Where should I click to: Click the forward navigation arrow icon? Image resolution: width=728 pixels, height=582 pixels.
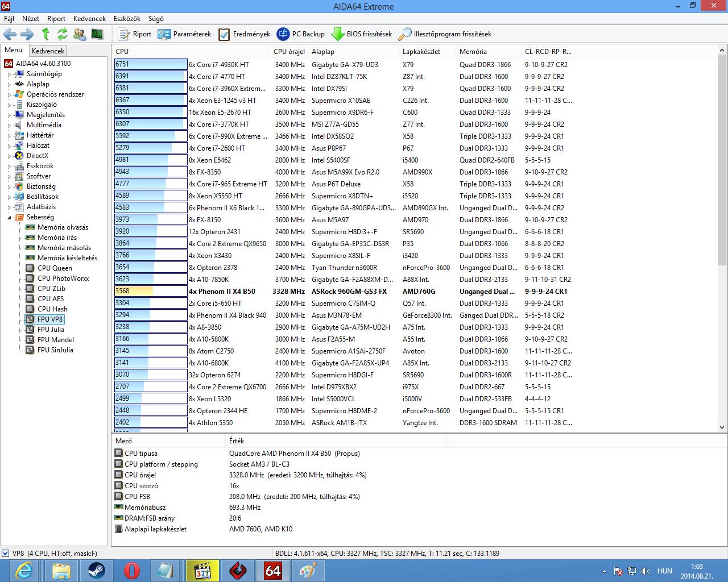(27, 34)
